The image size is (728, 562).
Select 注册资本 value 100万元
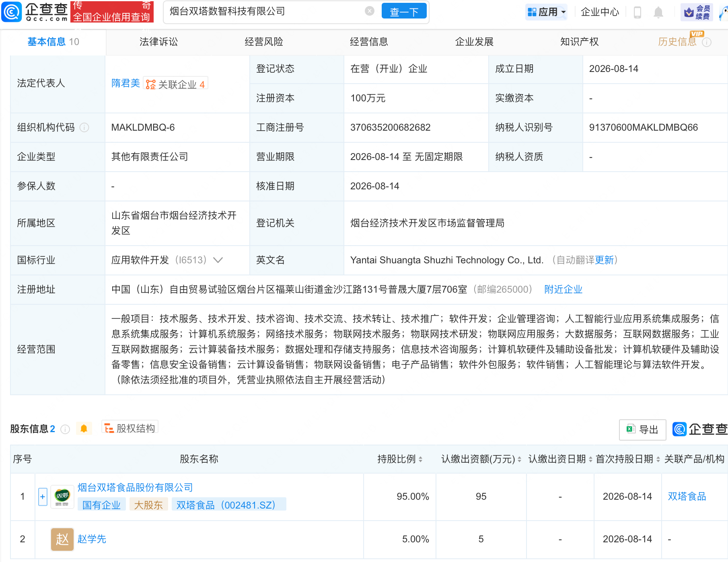368,98
